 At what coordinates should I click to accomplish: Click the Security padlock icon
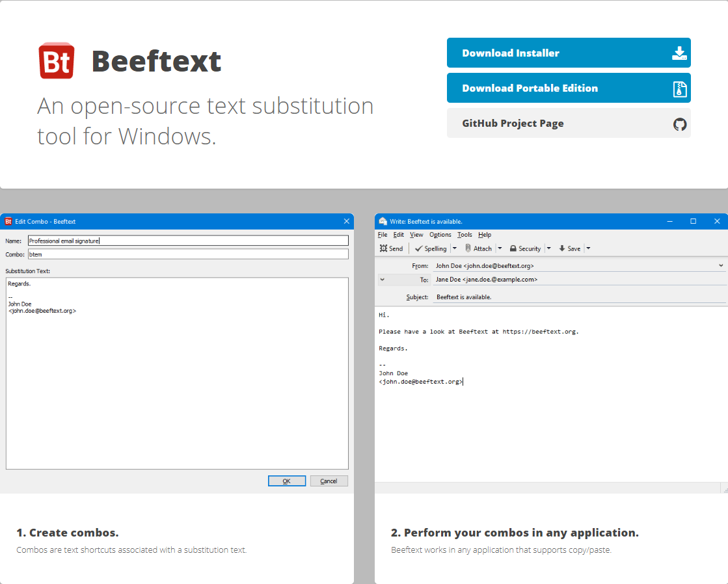[513, 249]
